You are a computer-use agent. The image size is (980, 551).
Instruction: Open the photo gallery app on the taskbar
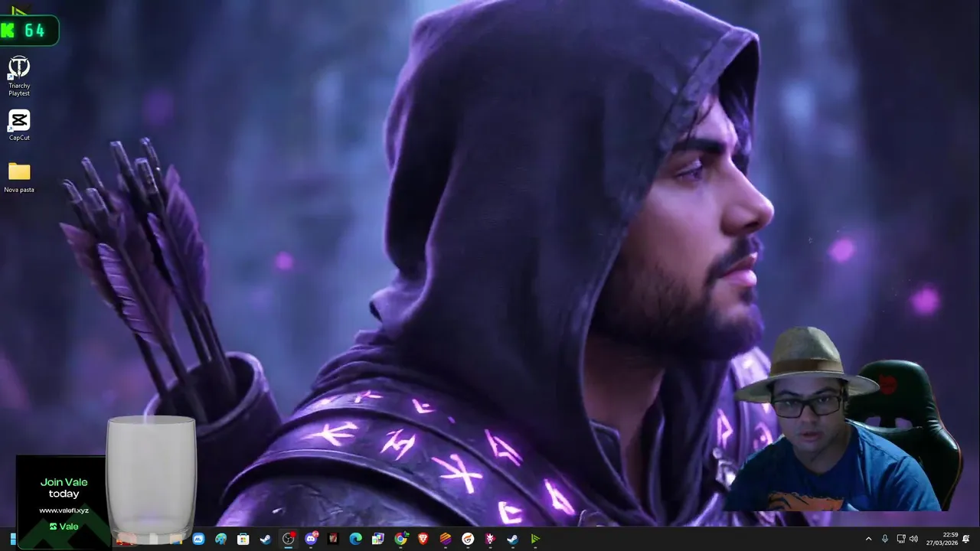pyautogui.click(x=377, y=539)
